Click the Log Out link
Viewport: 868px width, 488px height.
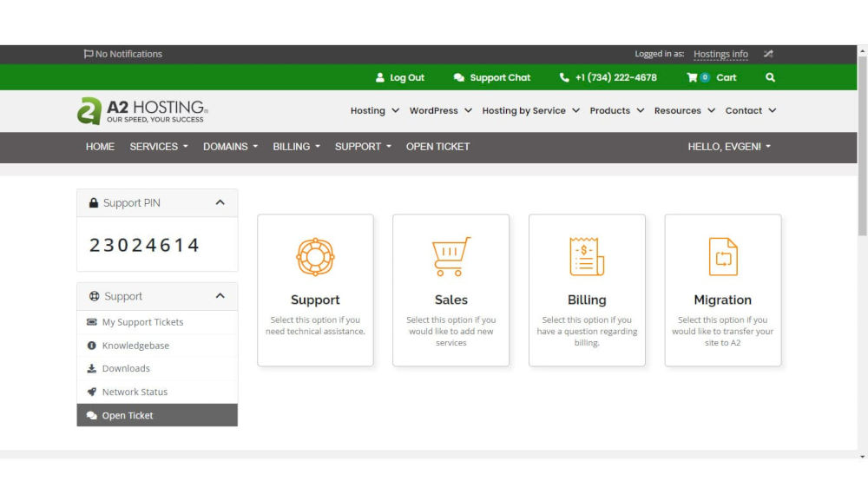tap(399, 77)
